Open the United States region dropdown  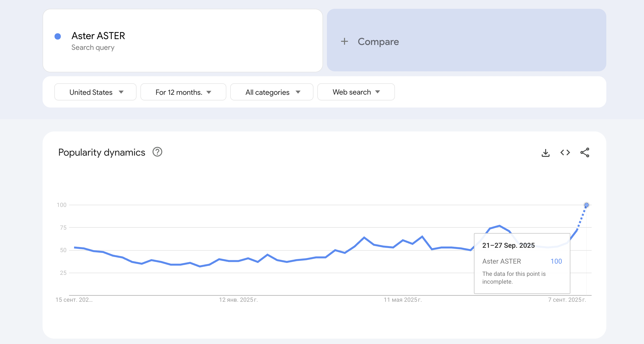(x=95, y=92)
